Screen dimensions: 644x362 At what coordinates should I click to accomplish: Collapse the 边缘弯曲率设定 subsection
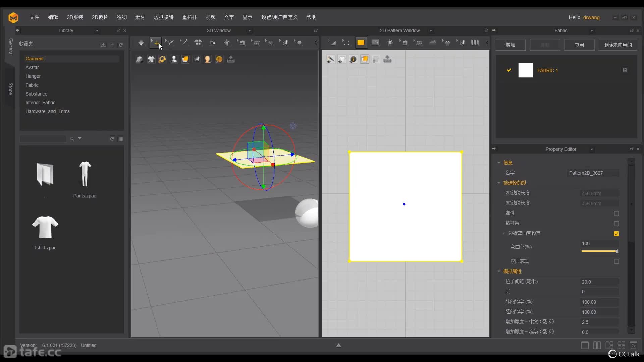504,233
